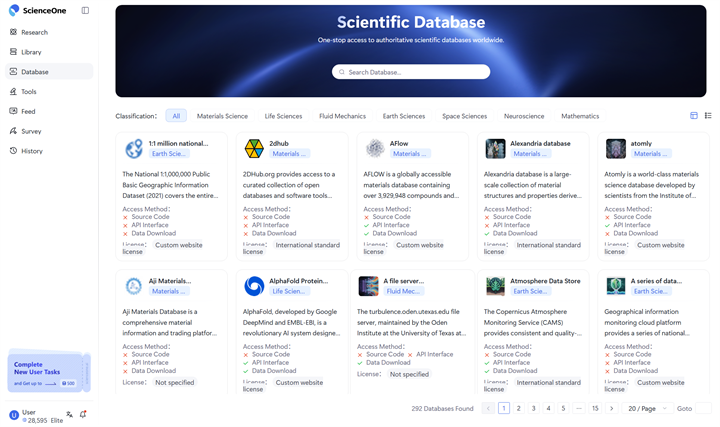
Task: Click the translate language icon
Action: [x=69, y=414]
